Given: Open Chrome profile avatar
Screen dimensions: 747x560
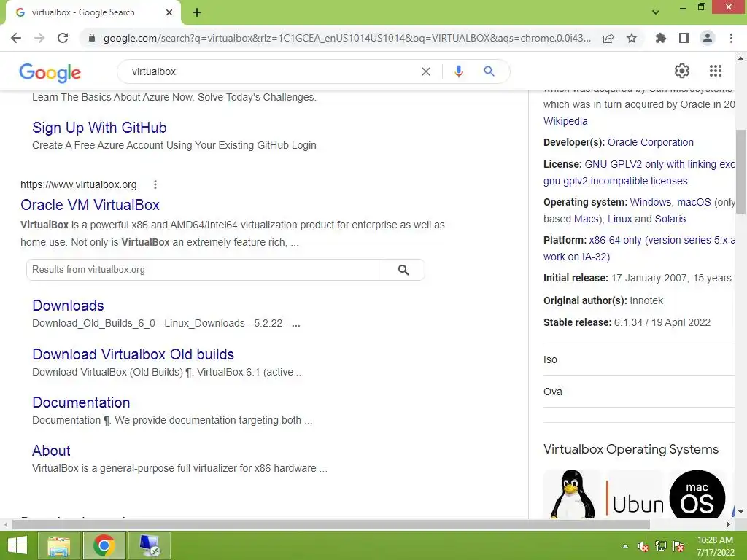Looking at the screenshot, I should click(x=708, y=38).
